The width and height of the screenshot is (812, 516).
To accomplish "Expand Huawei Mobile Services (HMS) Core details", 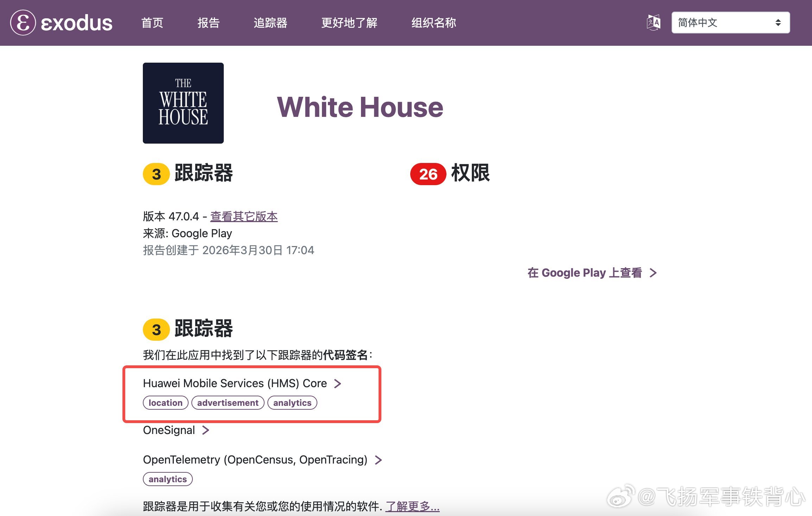I will 242,383.
